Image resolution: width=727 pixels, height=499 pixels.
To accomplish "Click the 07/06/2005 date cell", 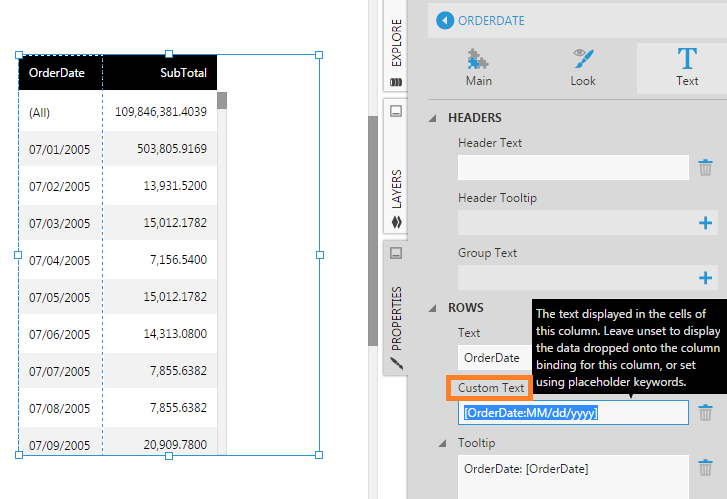I will point(60,334).
